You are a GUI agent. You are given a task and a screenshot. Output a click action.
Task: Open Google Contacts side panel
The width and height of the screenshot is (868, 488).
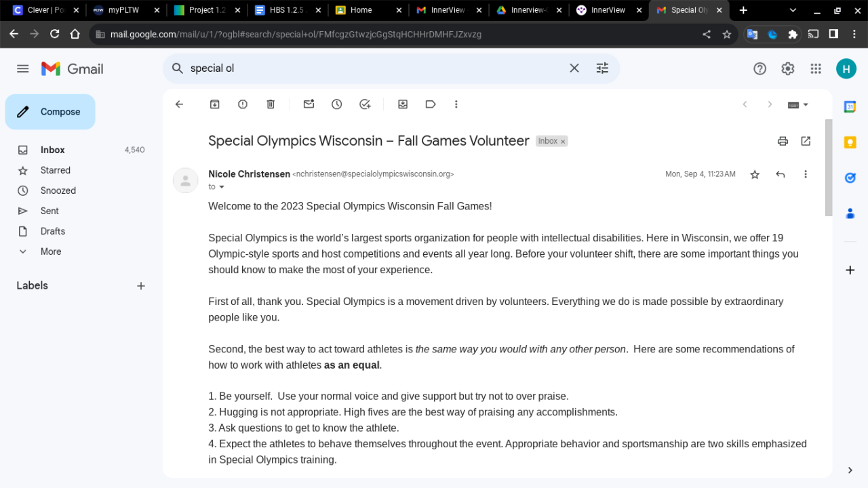coord(850,213)
